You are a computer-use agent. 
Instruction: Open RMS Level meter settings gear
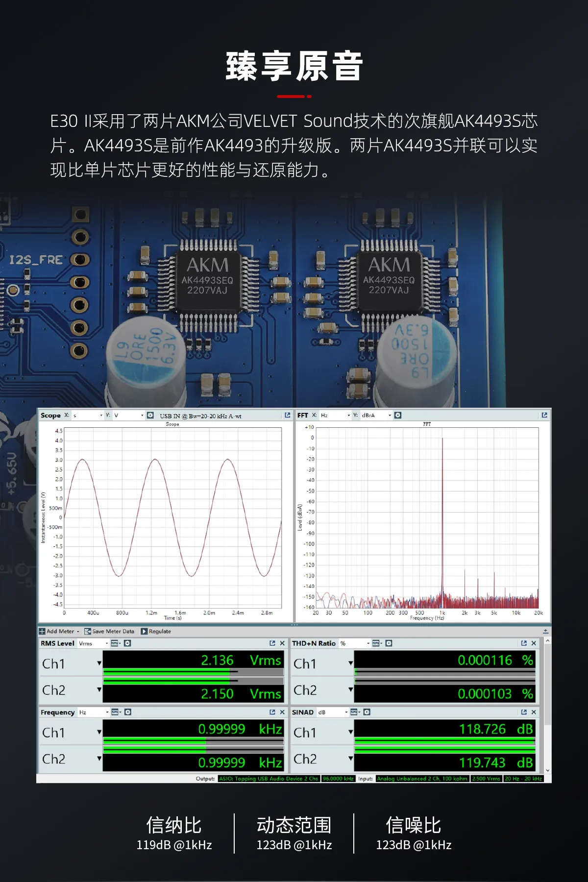[x=127, y=643]
